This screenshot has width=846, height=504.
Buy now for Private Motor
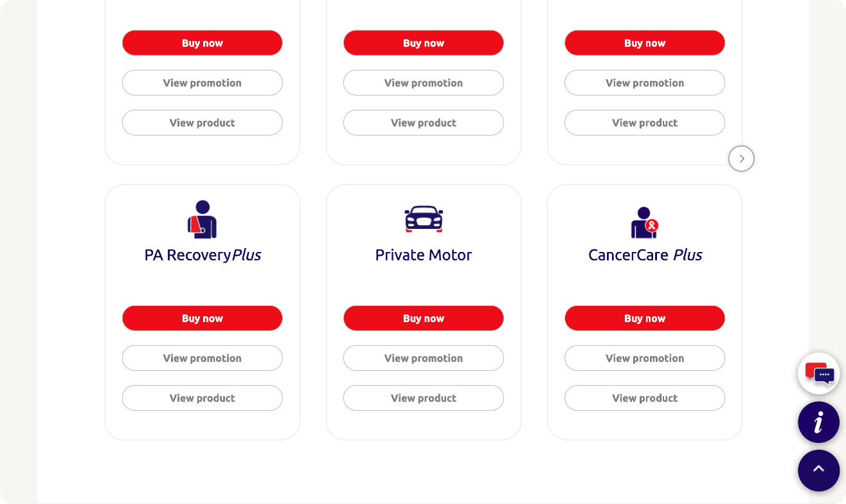click(x=424, y=318)
